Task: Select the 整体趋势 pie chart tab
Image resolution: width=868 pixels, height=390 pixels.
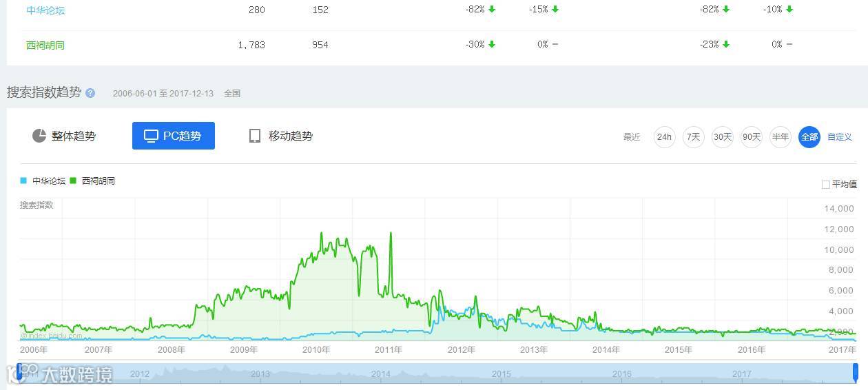Action: click(64, 136)
